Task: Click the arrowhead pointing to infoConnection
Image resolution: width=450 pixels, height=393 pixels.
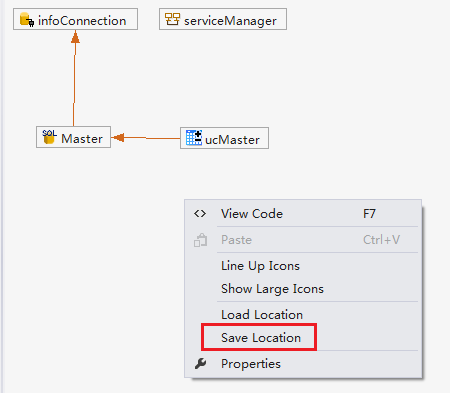Action: [x=75, y=37]
